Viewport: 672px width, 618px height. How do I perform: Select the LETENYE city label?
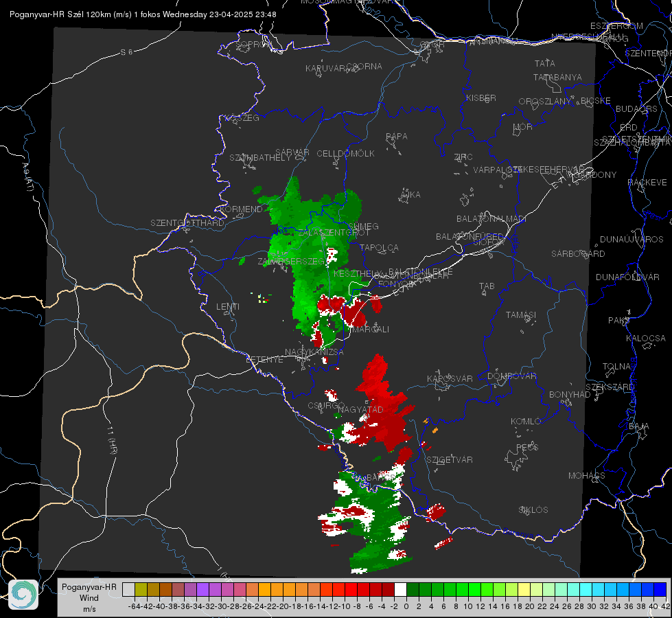click(x=264, y=360)
